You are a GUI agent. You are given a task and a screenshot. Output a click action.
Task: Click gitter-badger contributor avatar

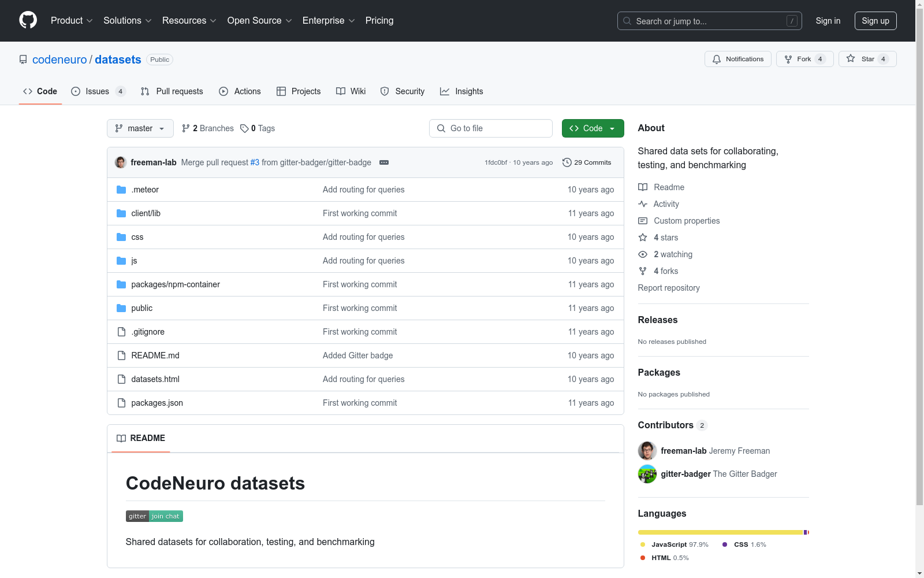point(647,474)
